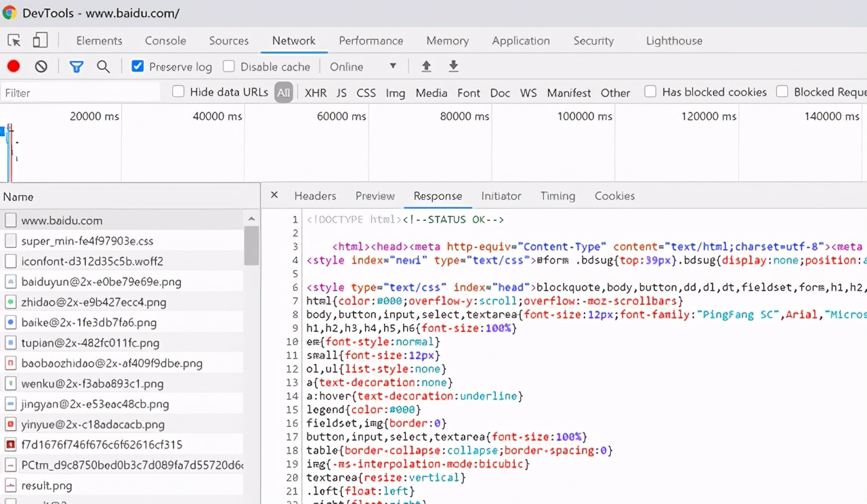Click the export HAR download icon

[454, 66]
